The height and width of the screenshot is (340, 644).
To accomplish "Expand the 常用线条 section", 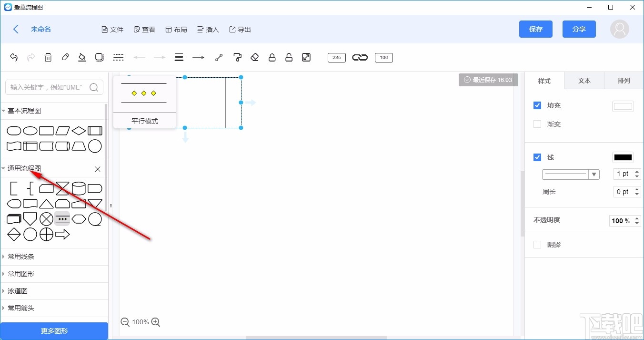I will 54,257.
